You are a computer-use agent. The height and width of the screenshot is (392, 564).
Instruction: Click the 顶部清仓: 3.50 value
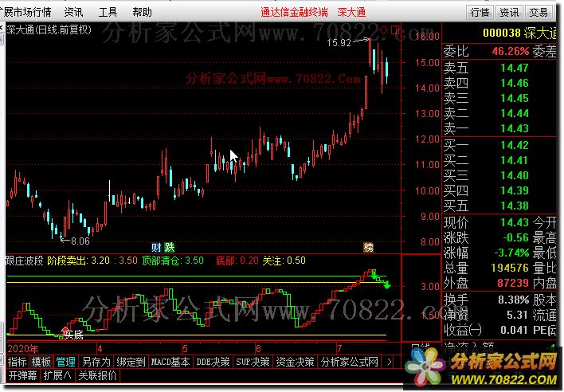click(x=173, y=260)
